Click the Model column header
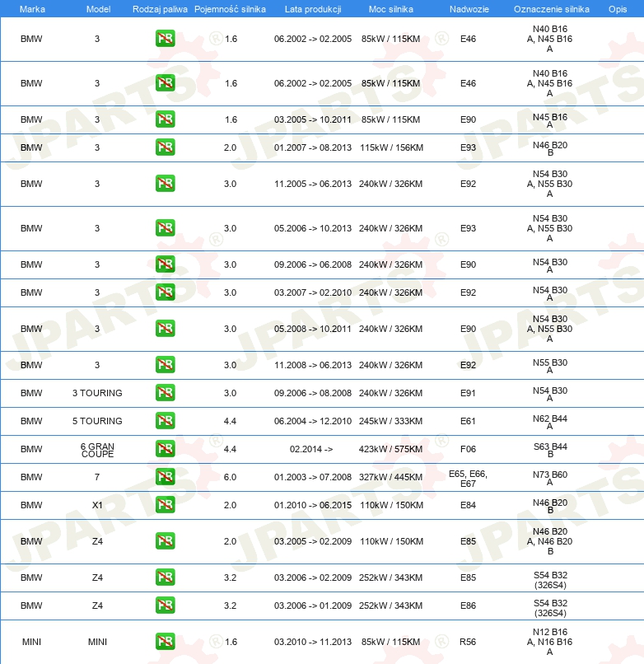Screen dimensions: 644x664 (98, 9)
